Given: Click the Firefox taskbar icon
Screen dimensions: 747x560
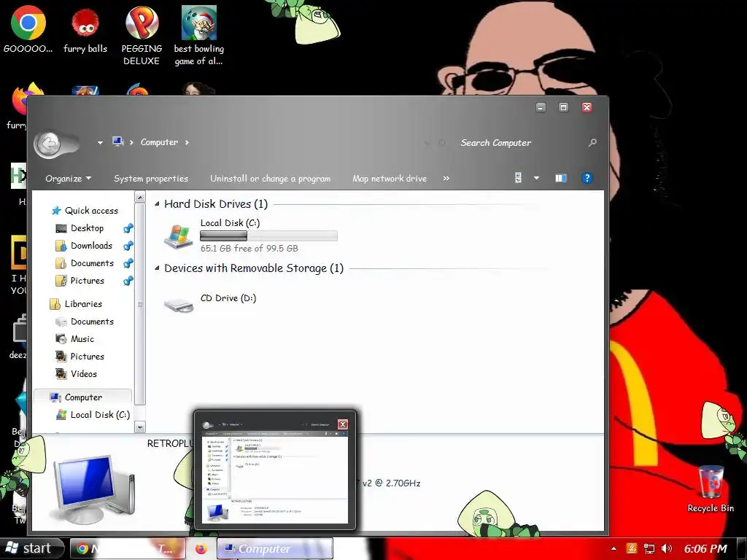Looking at the screenshot, I should 201,549.
